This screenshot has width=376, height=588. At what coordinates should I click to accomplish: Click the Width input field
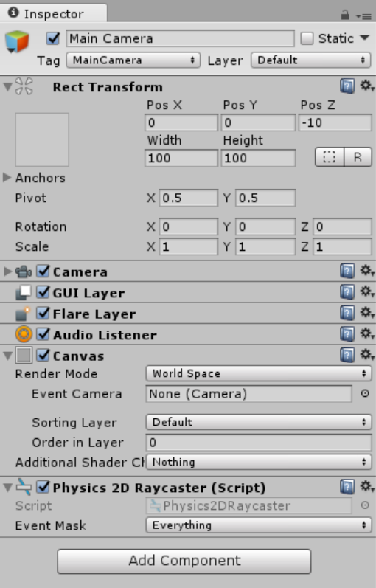pos(181,158)
